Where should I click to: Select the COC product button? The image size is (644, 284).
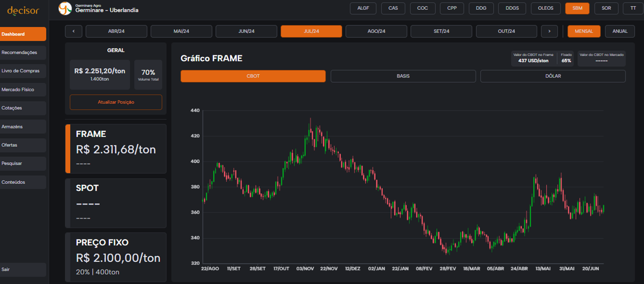423,8
